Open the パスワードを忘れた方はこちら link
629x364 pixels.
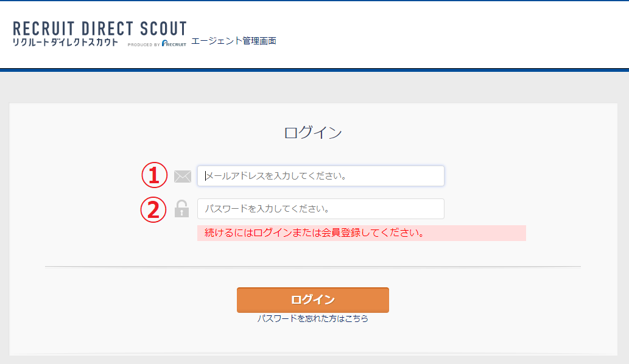(x=313, y=319)
